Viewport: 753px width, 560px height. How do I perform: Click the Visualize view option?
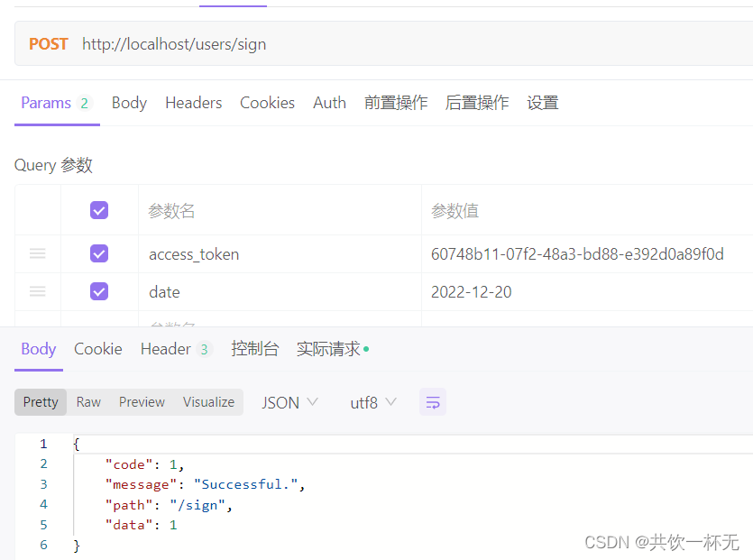tap(208, 402)
